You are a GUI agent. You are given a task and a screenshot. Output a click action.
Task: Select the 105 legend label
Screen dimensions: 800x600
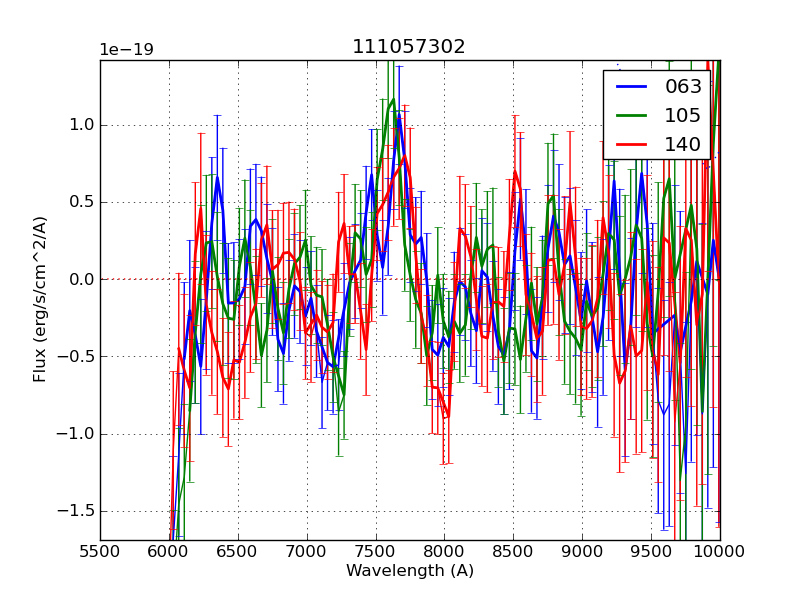tap(683, 116)
